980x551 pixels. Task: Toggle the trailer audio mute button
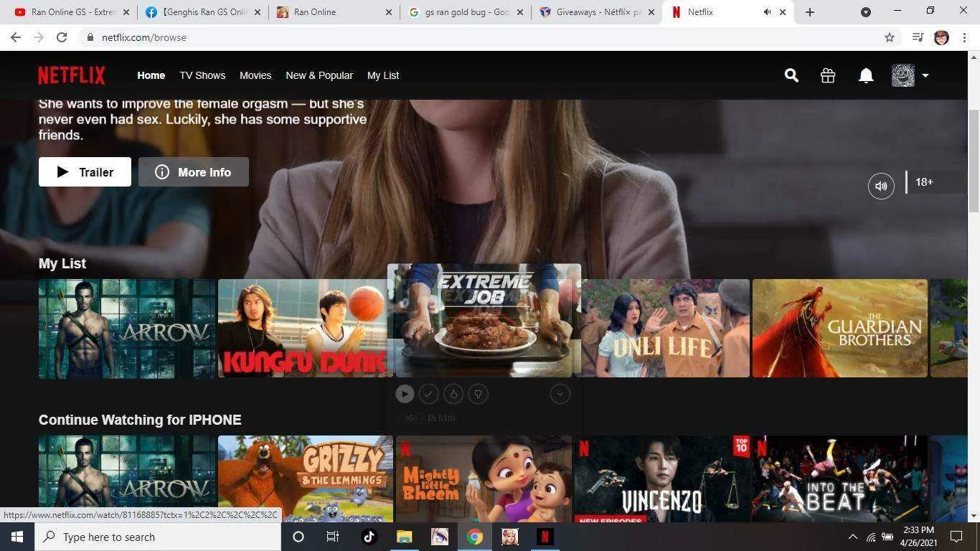tap(881, 186)
